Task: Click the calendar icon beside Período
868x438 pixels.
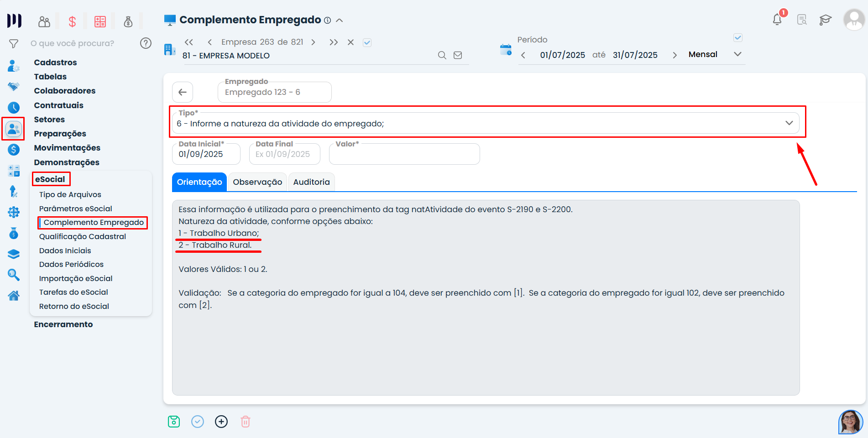Action: click(x=506, y=50)
